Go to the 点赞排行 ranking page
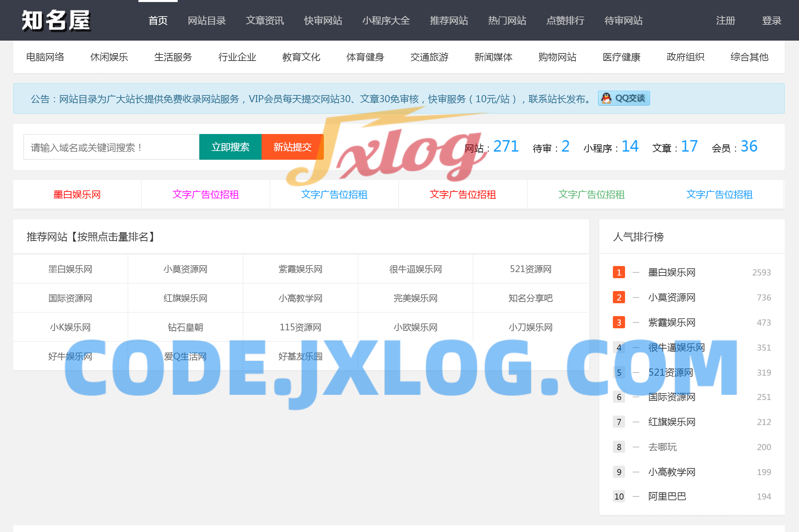The image size is (799, 532). pos(565,21)
